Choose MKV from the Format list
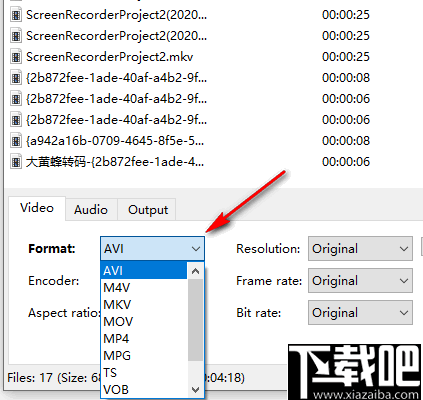423x400 pixels. pos(144,304)
